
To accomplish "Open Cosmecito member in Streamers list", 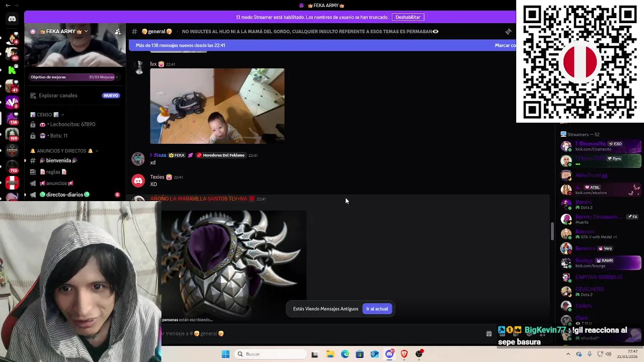I will [x=601, y=146].
